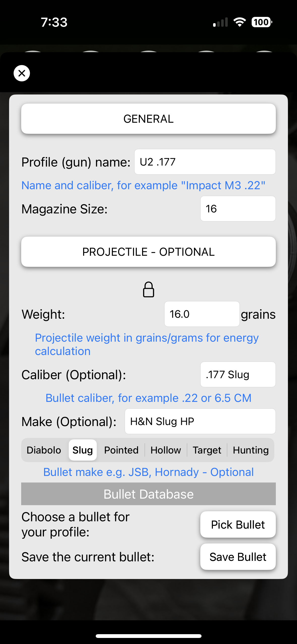Tap the cellular signal bars icon

[220, 22]
